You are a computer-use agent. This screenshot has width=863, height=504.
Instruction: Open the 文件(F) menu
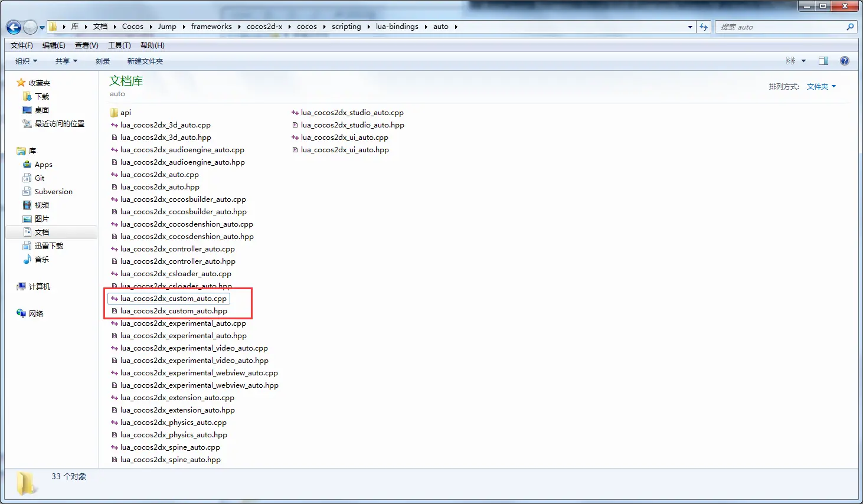coord(22,45)
